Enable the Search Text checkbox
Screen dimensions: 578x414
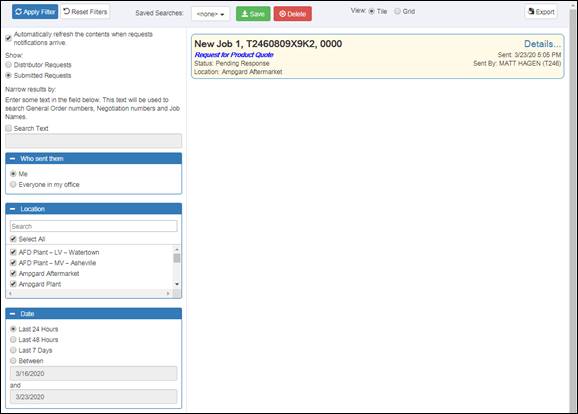[8, 128]
